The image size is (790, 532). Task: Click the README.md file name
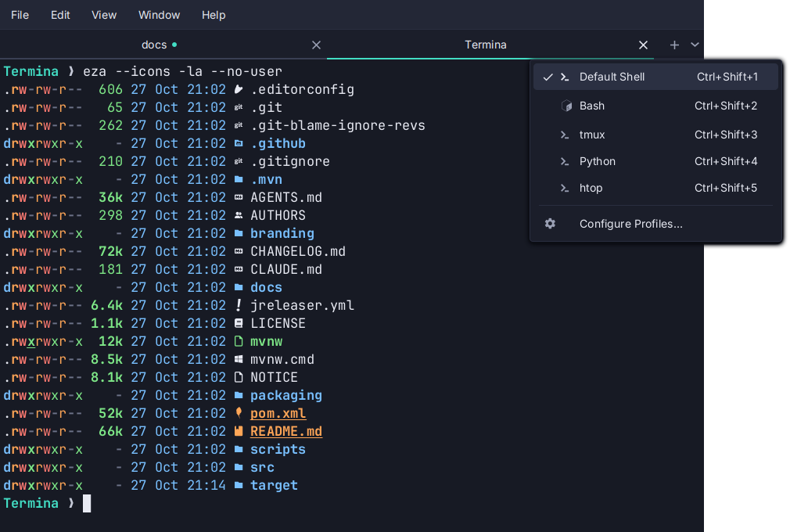click(x=286, y=432)
